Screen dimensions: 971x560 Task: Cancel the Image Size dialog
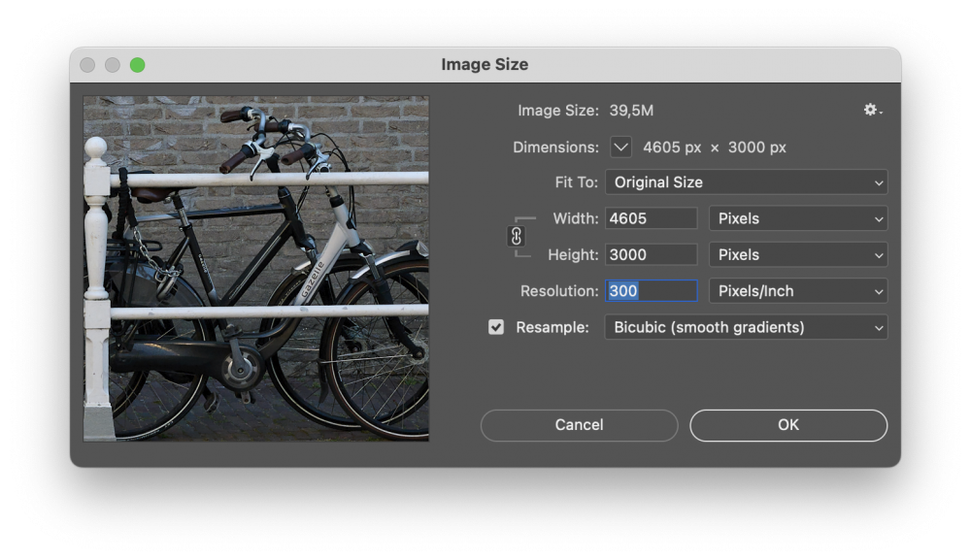pos(579,425)
